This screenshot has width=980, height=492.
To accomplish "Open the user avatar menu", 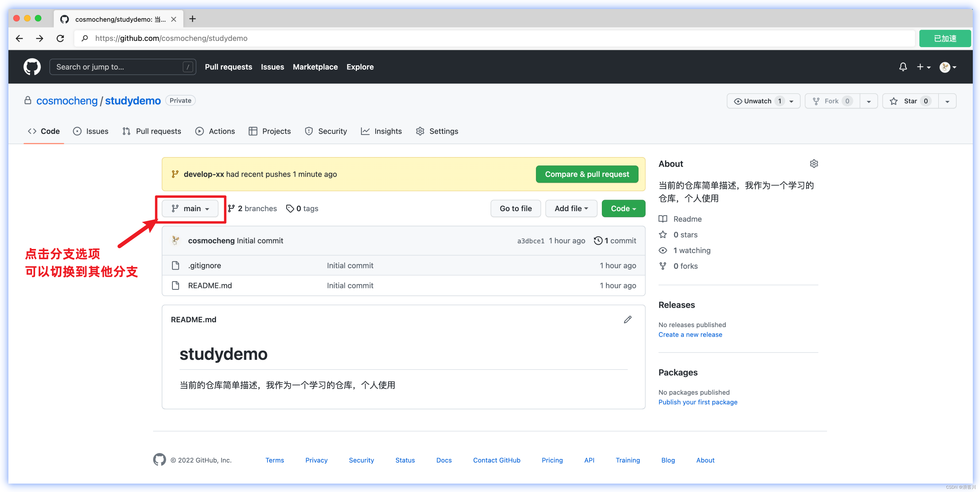I will coord(948,67).
